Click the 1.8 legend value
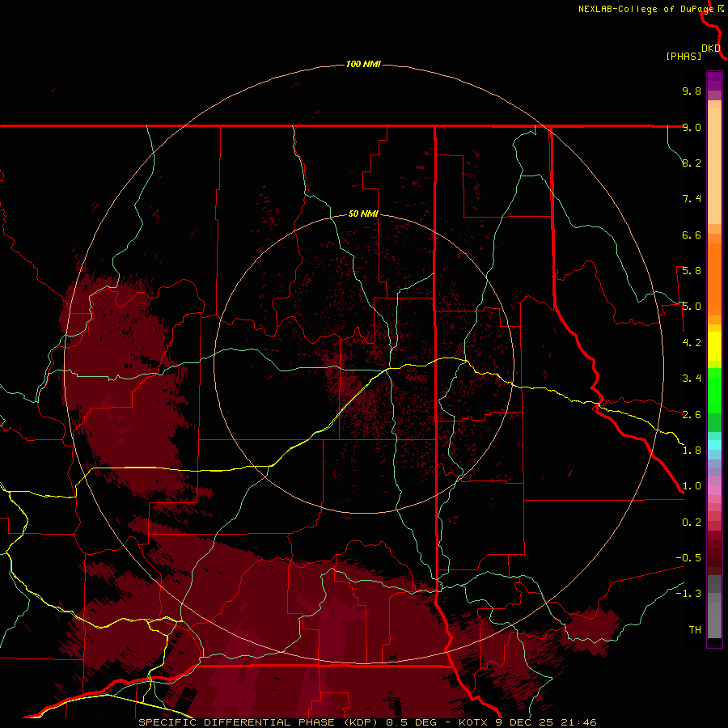Screen dimensions: 728x728 point(692,451)
